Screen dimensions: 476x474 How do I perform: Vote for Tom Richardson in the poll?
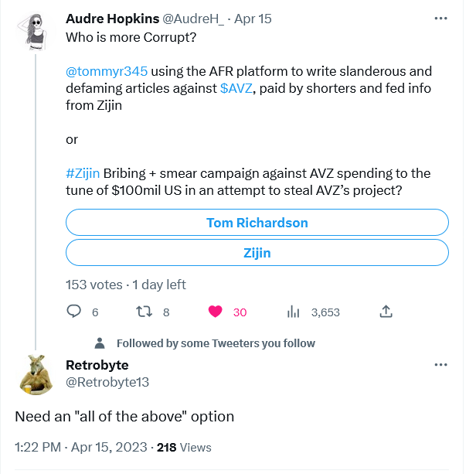pyautogui.click(x=257, y=223)
